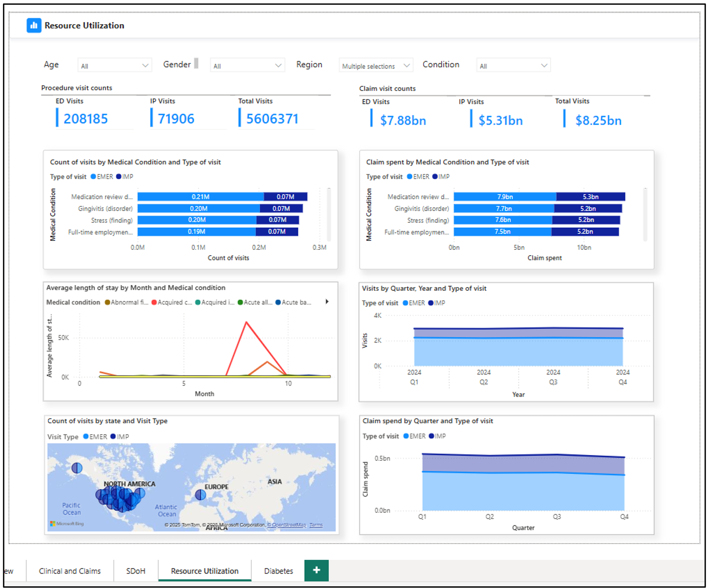Click the scrollbar in Claim spent chart
708x588 pixels.
(645, 214)
